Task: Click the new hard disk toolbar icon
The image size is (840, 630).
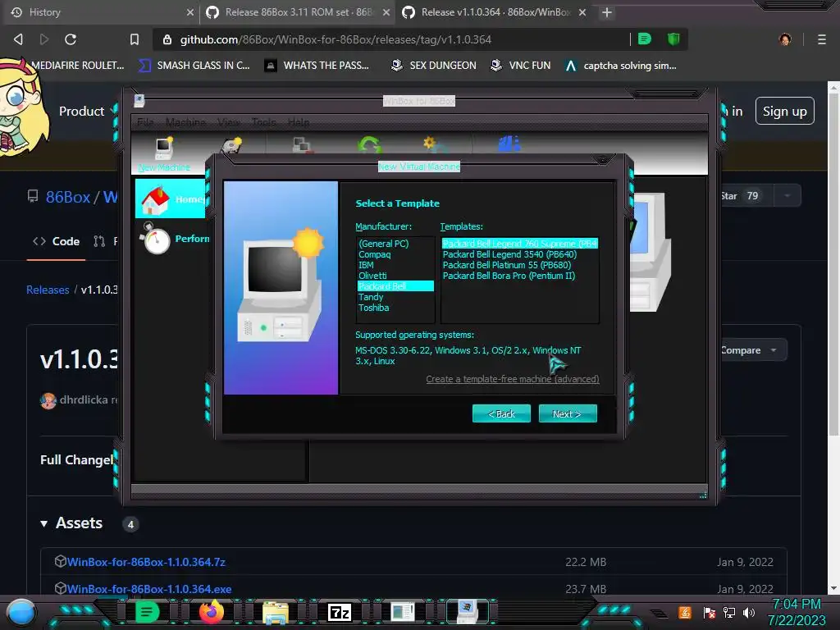Action: (x=232, y=145)
